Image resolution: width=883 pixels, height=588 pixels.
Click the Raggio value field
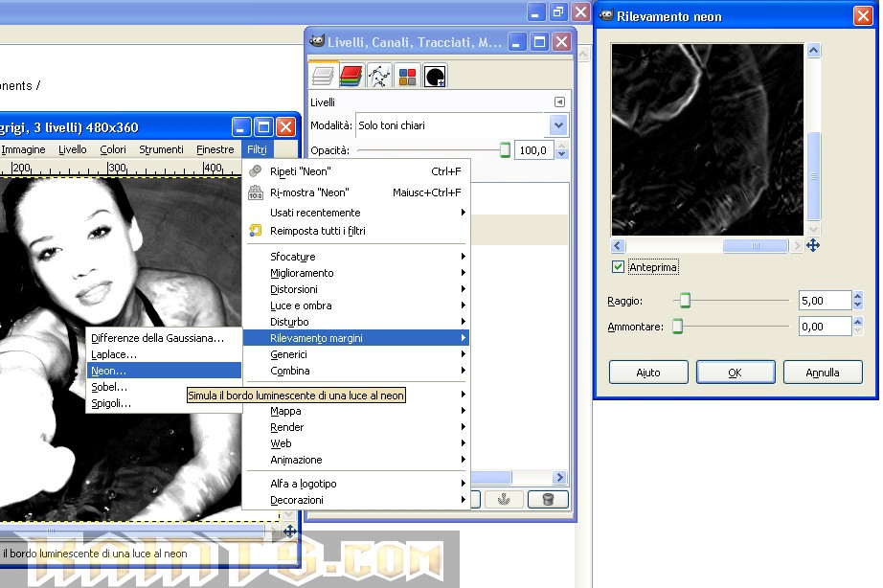[x=825, y=301]
